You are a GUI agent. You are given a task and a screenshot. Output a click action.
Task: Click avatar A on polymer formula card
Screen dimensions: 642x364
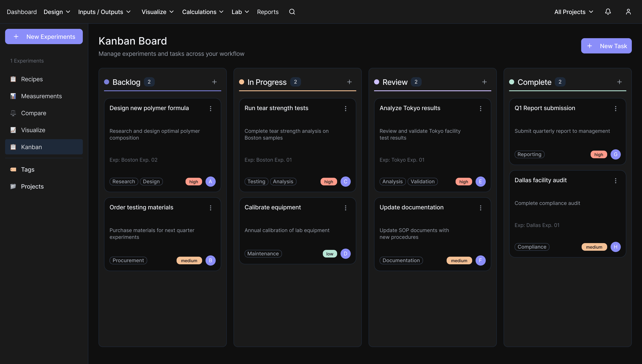pyautogui.click(x=210, y=182)
